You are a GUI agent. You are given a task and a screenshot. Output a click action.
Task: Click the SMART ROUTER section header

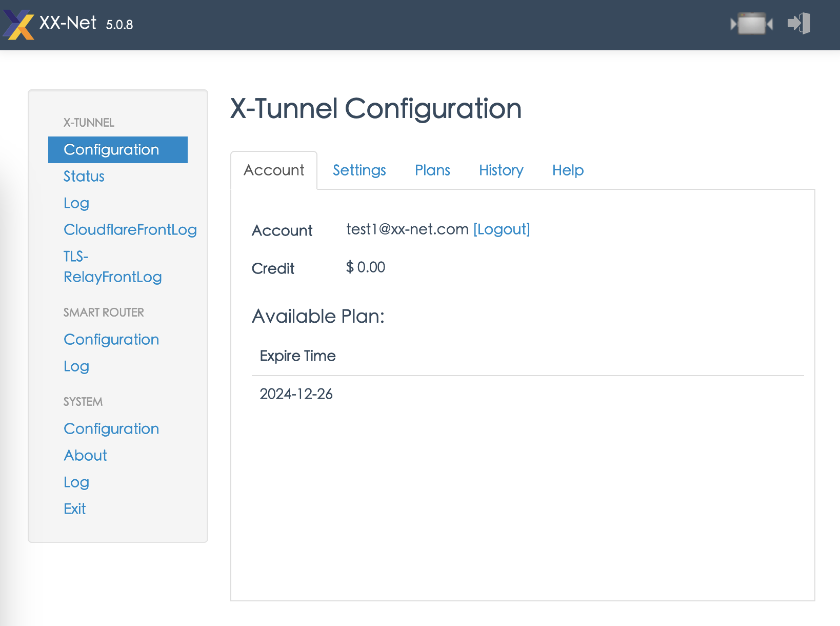[x=104, y=312]
